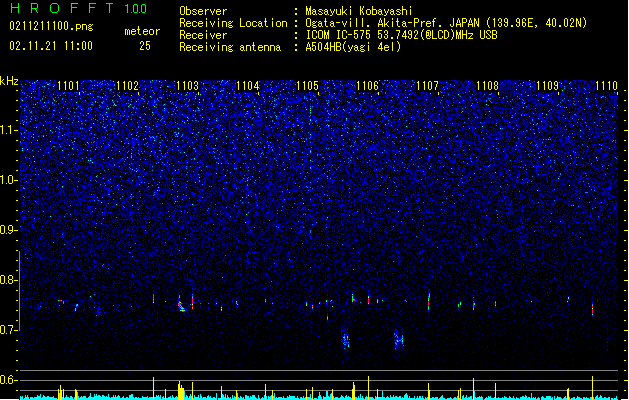Click the 1108 time marker
The image size is (629, 400).
(487, 85)
